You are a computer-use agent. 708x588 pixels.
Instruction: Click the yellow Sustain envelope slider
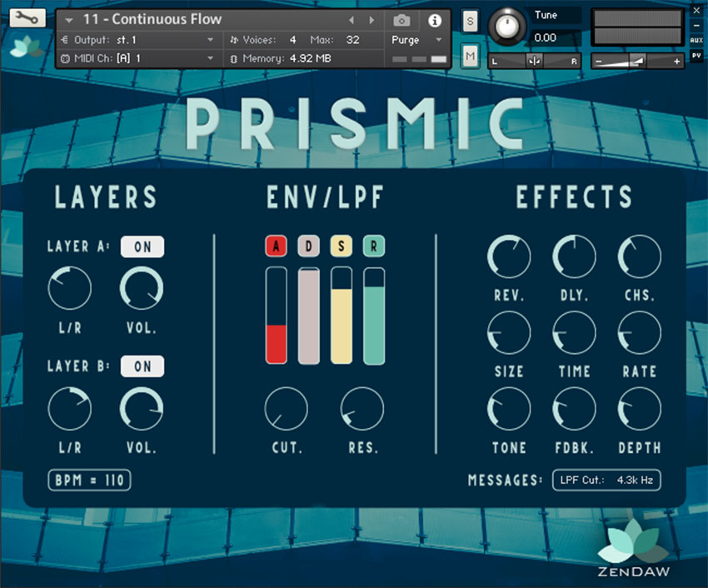tap(341, 316)
